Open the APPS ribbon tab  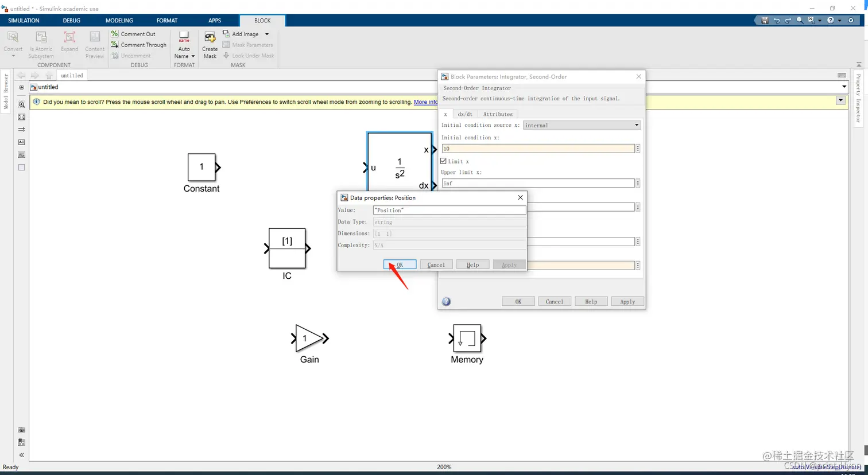(x=215, y=21)
